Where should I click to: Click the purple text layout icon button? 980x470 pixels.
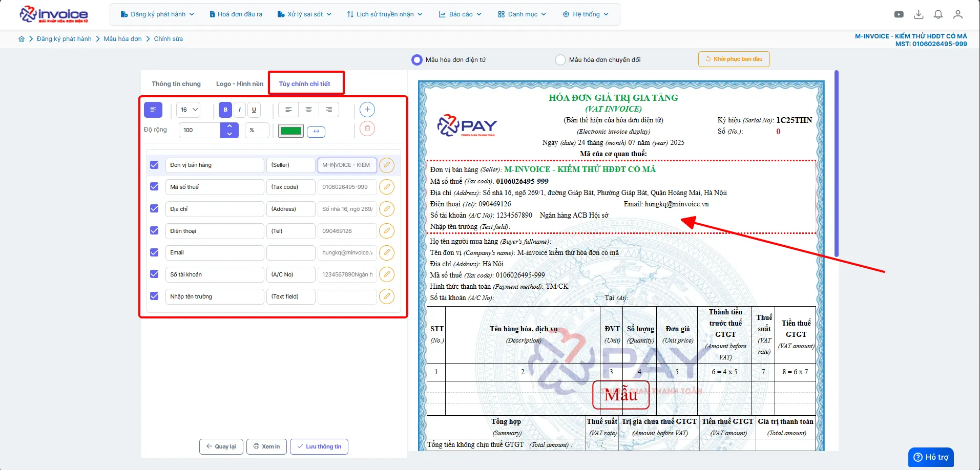(153, 110)
